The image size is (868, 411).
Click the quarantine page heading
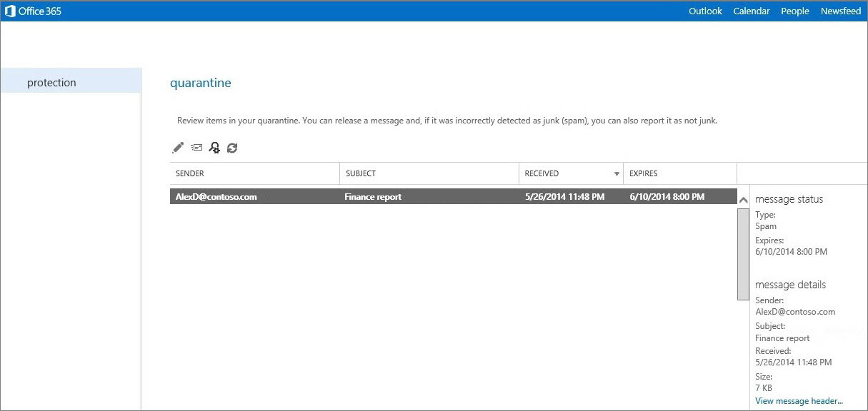coord(201,83)
